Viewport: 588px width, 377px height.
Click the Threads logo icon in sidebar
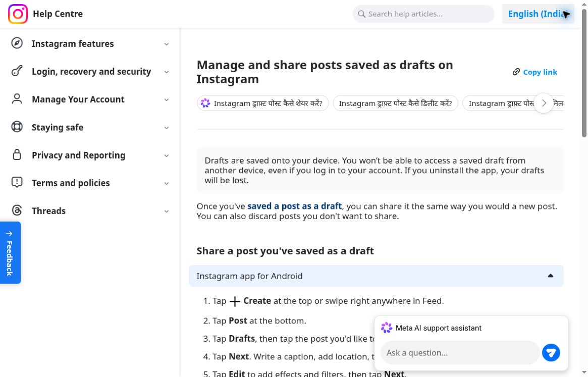coord(17,210)
